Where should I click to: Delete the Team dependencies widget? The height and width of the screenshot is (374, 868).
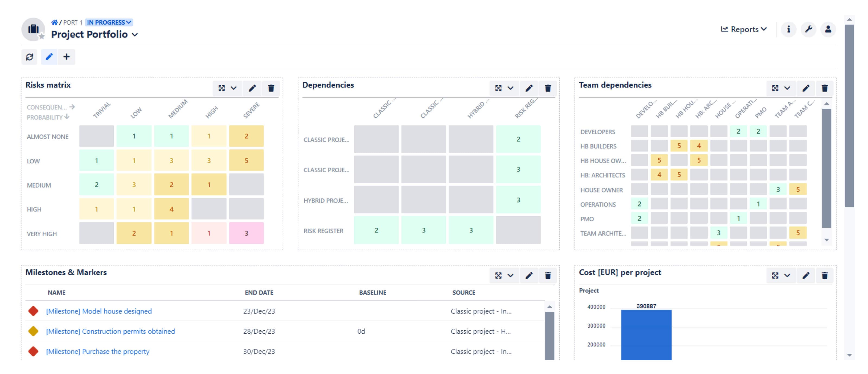click(x=825, y=88)
